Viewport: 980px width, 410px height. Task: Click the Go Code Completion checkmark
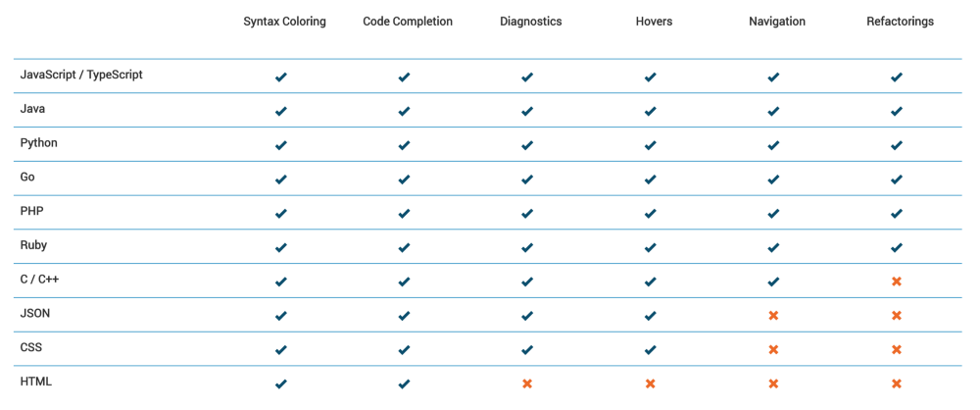pos(405,179)
